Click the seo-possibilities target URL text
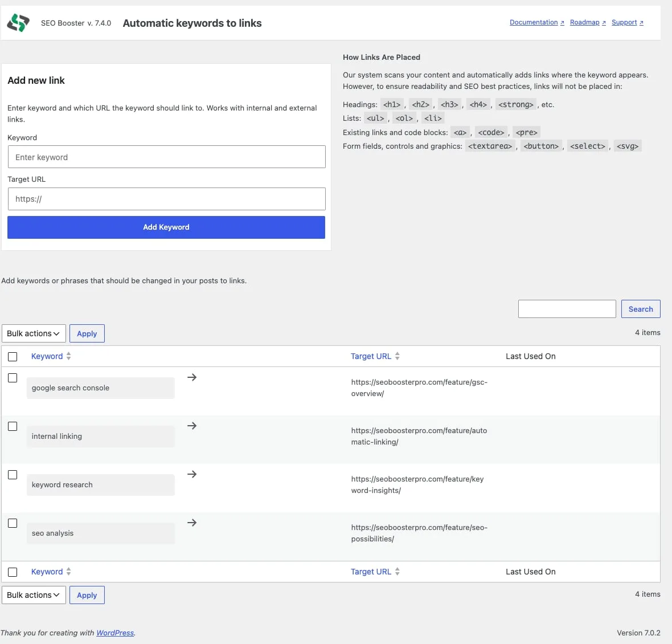This screenshot has height=644, width=672. (419, 533)
